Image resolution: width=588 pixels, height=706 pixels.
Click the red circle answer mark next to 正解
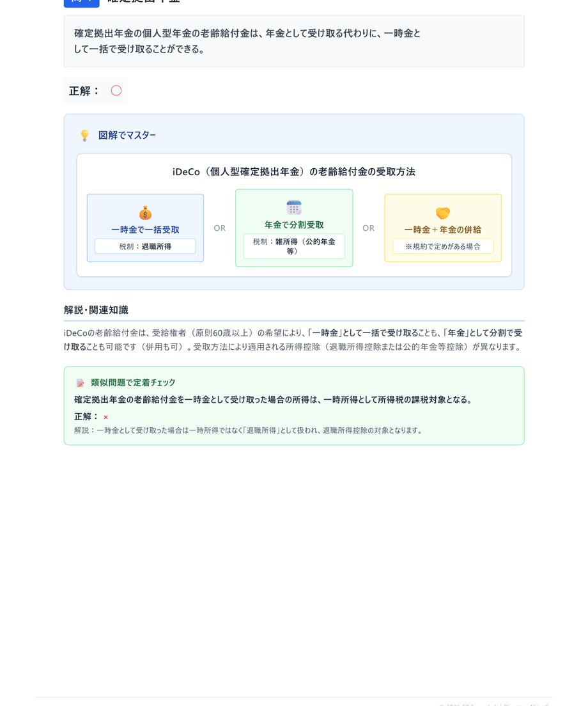(x=116, y=91)
